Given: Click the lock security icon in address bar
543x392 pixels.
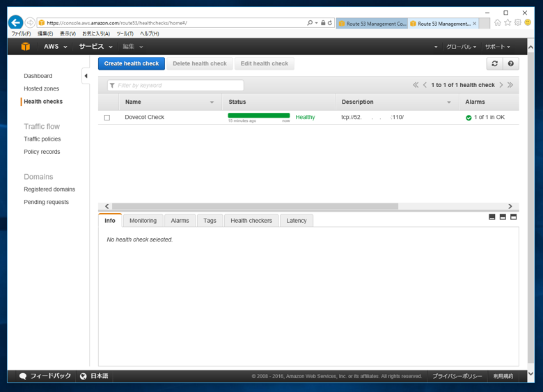Looking at the screenshot, I should point(323,23).
